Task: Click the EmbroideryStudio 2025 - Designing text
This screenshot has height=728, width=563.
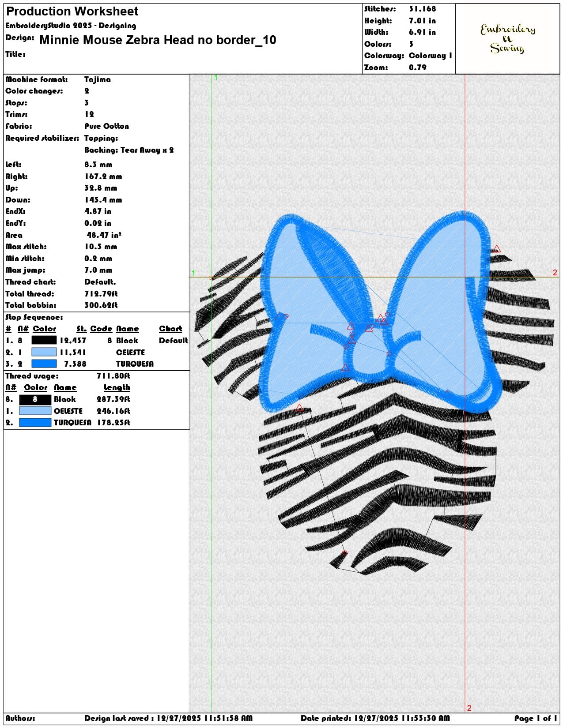Action: click(71, 26)
